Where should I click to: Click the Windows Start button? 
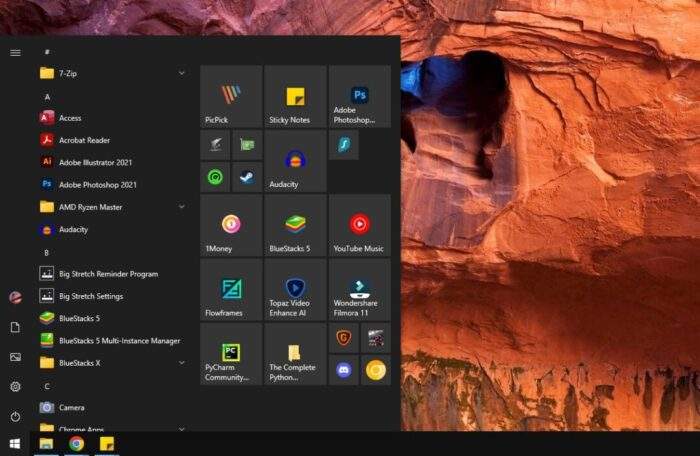(x=15, y=443)
